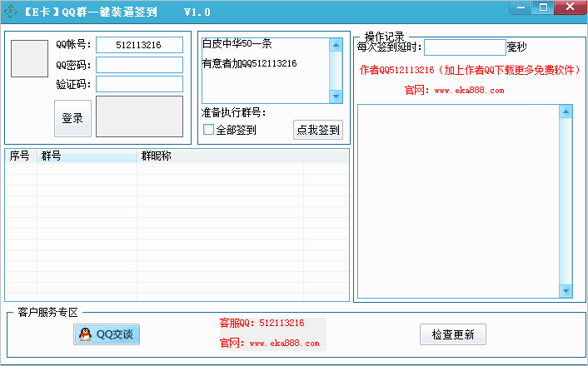The width and height of the screenshot is (588, 366).
Task: Enable the 全部签到 checkbox
Action: [x=208, y=130]
